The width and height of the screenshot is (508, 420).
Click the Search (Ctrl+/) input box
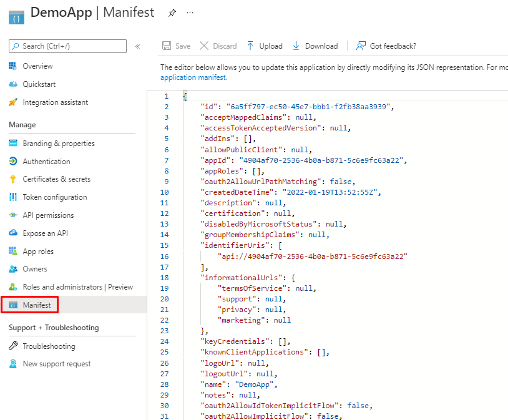click(67, 46)
